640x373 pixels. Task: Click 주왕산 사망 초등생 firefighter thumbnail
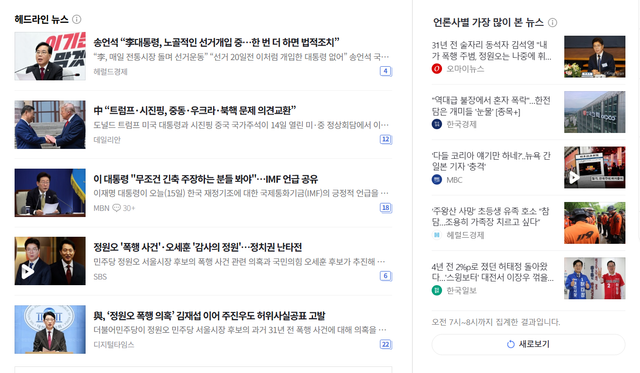[595, 223]
